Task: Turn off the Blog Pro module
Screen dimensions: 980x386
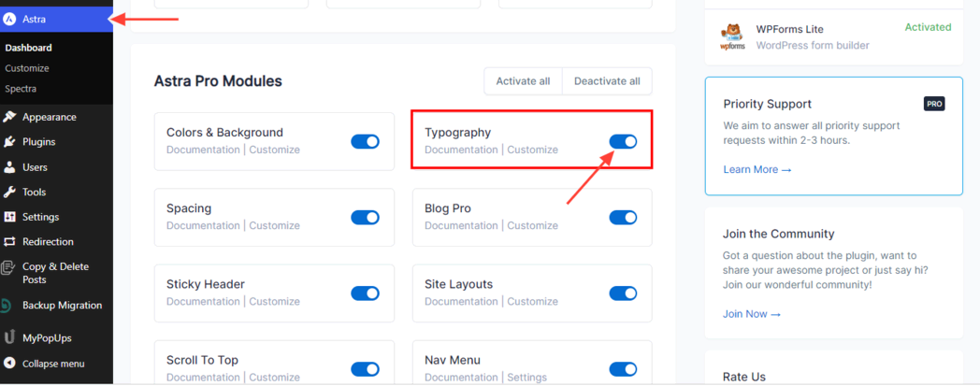Action: tap(623, 217)
